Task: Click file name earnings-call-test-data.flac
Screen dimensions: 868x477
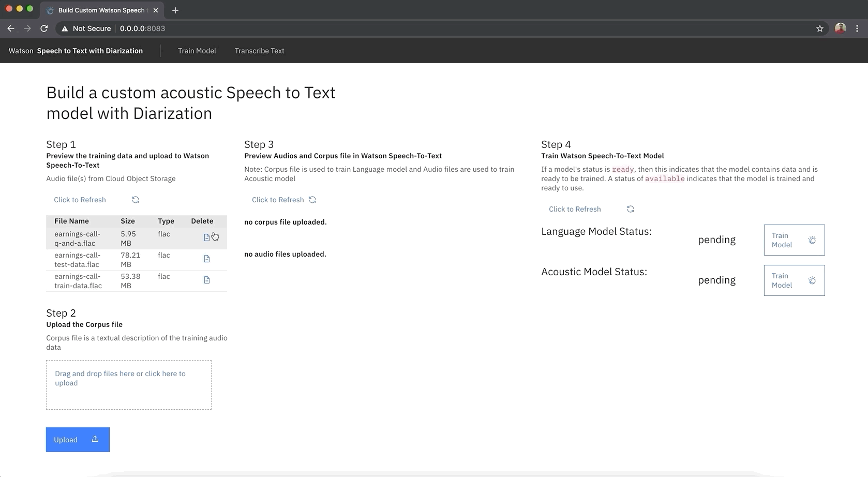Action: coord(78,260)
